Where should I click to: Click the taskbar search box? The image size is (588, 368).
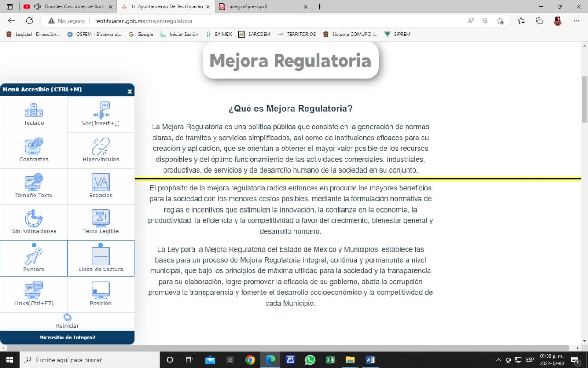click(90, 360)
